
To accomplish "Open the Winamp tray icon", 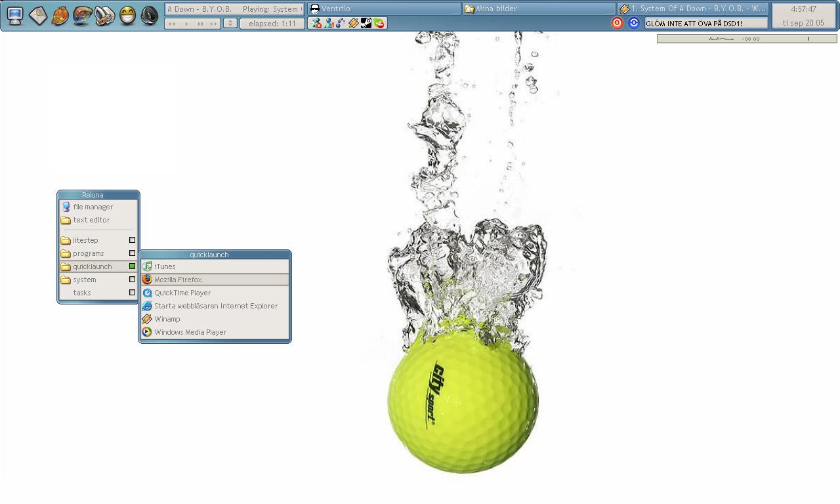I will [x=354, y=23].
